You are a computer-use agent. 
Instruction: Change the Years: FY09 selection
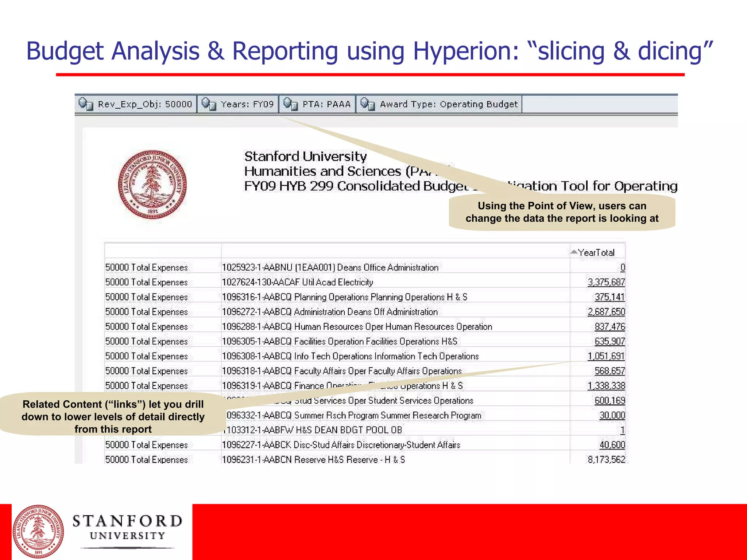click(x=238, y=105)
